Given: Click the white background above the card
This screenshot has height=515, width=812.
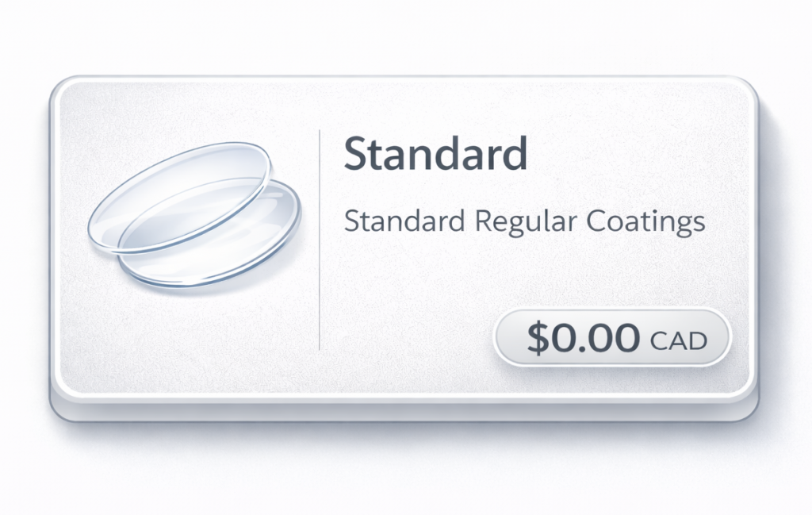Looking at the screenshot, I should 404,36.
